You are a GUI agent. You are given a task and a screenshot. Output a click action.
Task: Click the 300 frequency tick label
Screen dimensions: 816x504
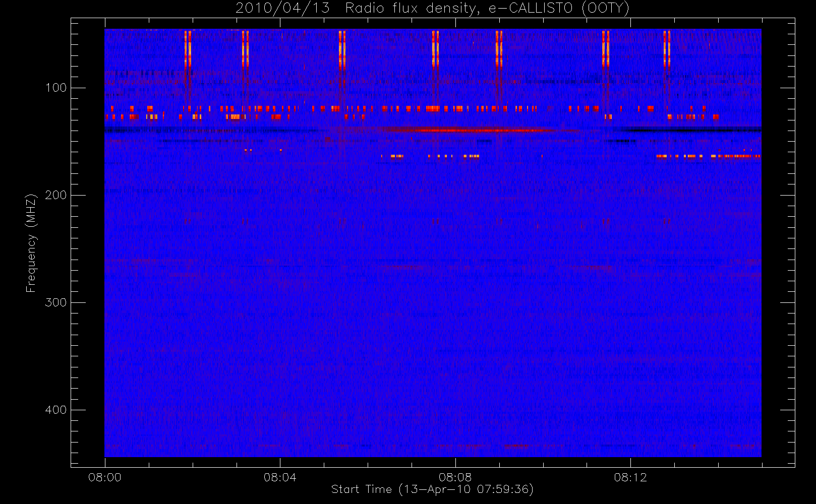[56, 302]
